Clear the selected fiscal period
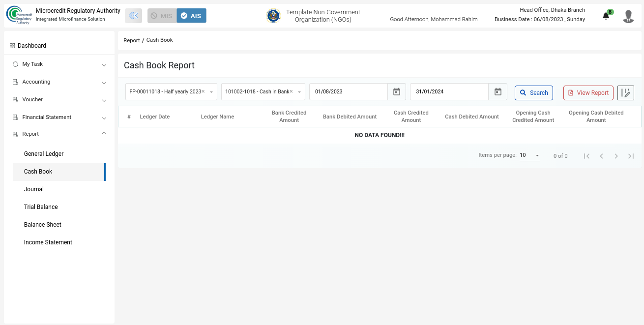 [203, 91]
